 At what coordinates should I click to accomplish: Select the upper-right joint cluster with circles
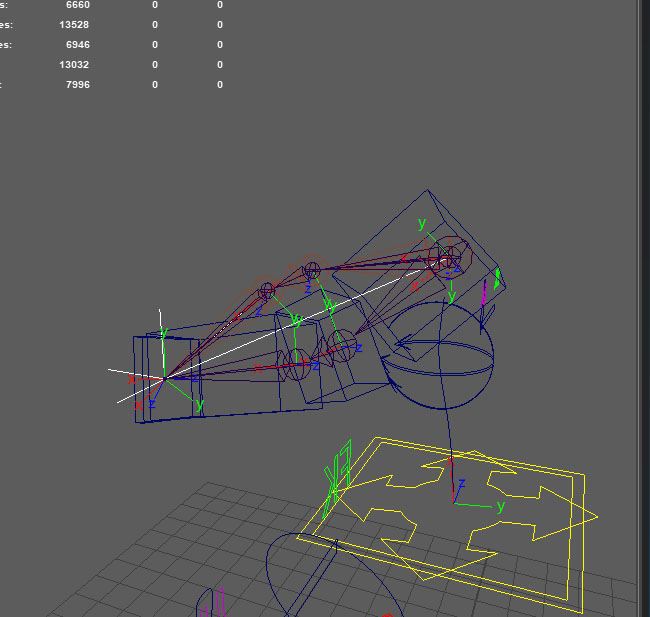click(444, 257)
